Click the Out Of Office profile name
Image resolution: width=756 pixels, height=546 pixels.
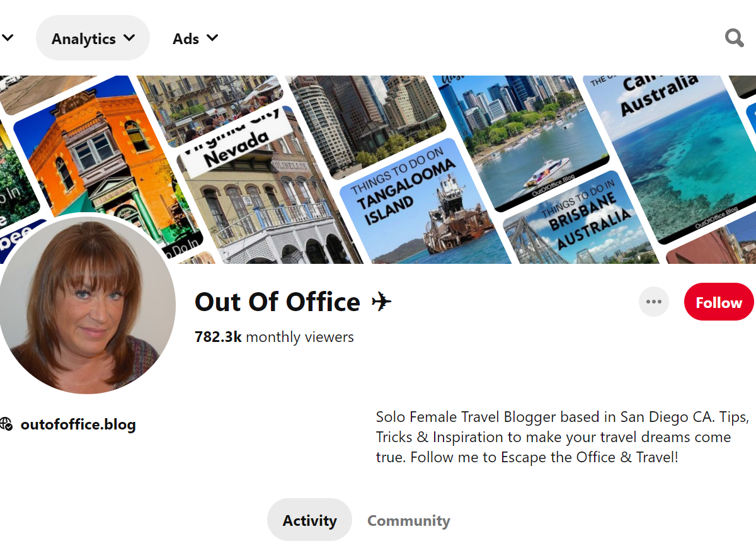pyautogui.click(x=277, y=302)
